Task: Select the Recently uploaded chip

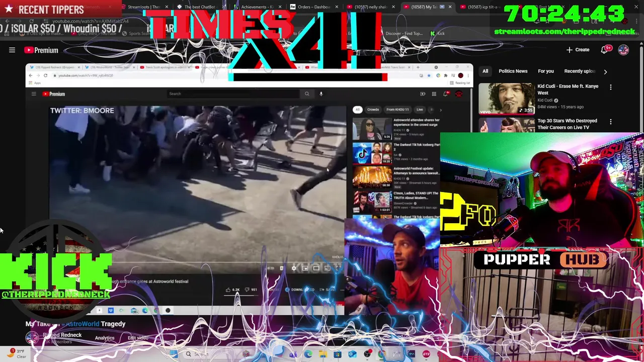Action: click(x=579, y=71)
